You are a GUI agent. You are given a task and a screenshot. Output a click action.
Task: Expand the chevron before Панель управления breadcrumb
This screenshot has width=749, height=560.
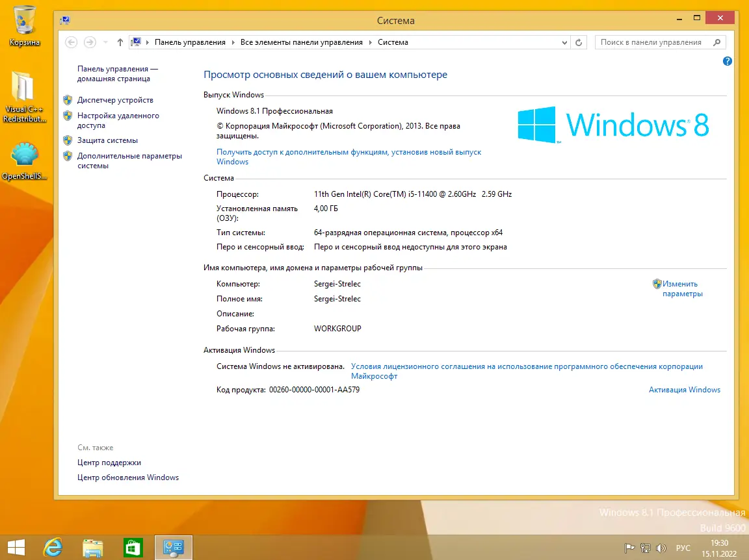point(148,42)
